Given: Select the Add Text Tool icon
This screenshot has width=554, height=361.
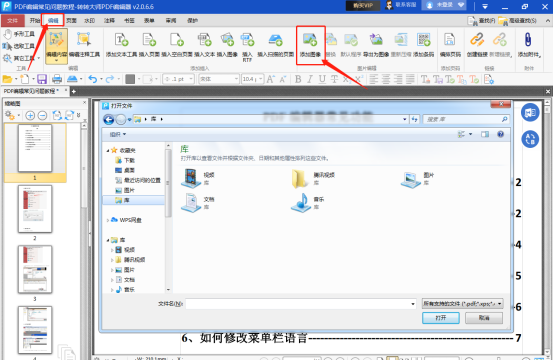Looking at the screenshot, I should pyautogui.click(x=121, y=40).
